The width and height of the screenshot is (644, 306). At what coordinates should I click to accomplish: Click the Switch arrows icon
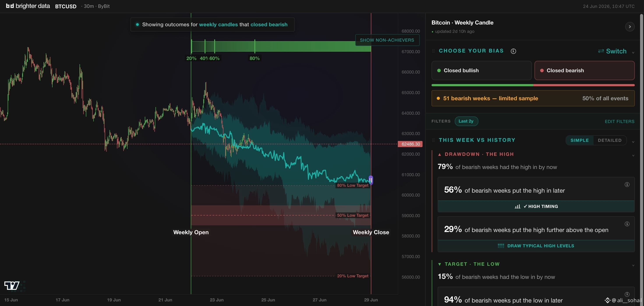pyautogui.click(x=601, y=51)
